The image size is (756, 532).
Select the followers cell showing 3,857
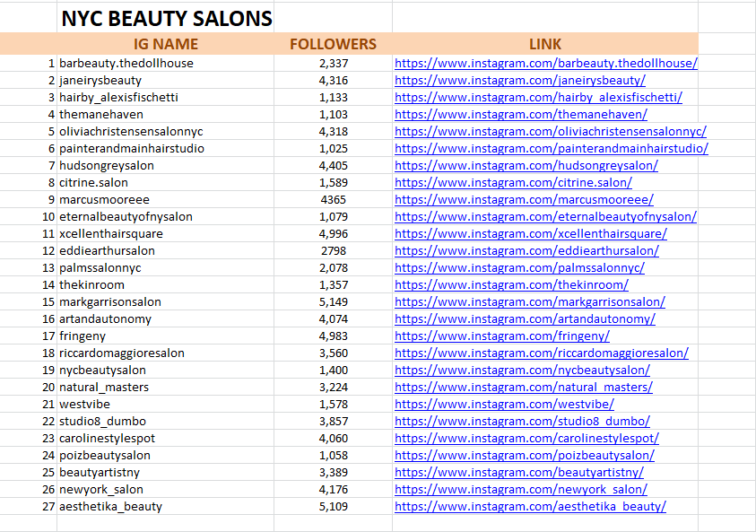(334, 421)
